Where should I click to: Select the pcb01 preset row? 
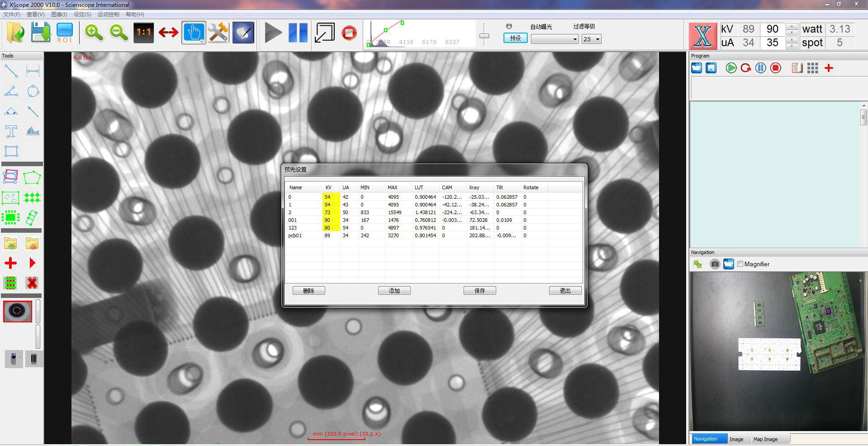433,235
